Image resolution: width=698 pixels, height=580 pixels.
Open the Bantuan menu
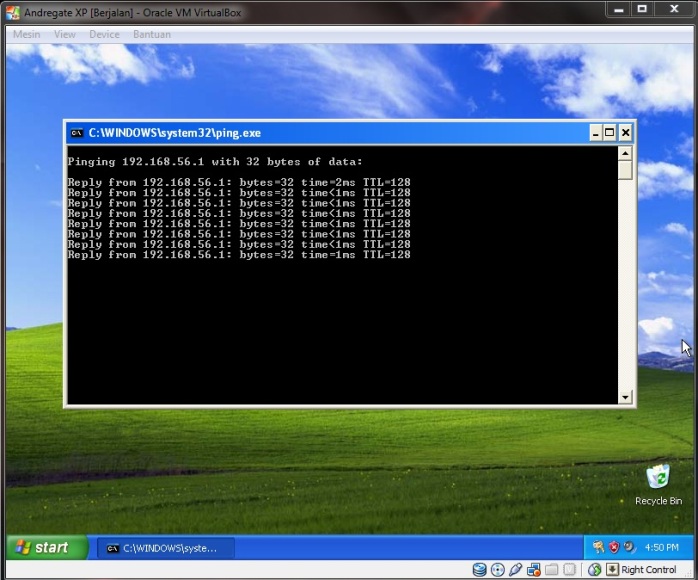coord(152,34)
